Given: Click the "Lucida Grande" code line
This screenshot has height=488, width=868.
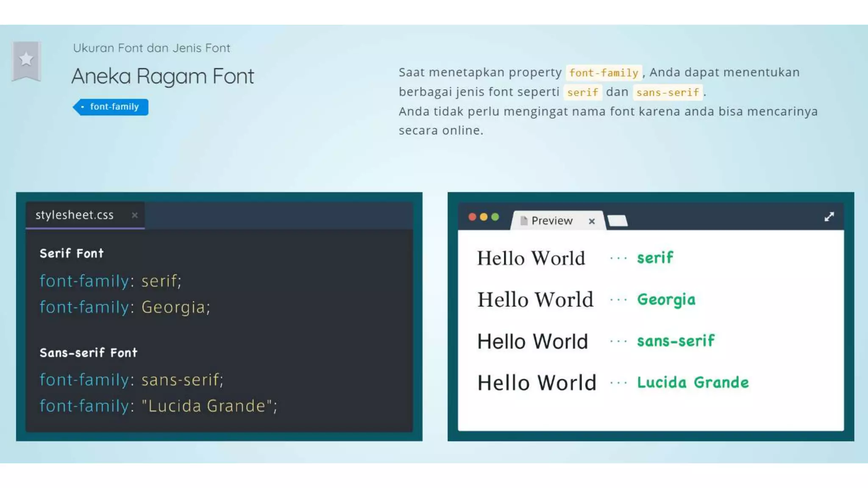Looking at the screenshot, I should [158, 406].
